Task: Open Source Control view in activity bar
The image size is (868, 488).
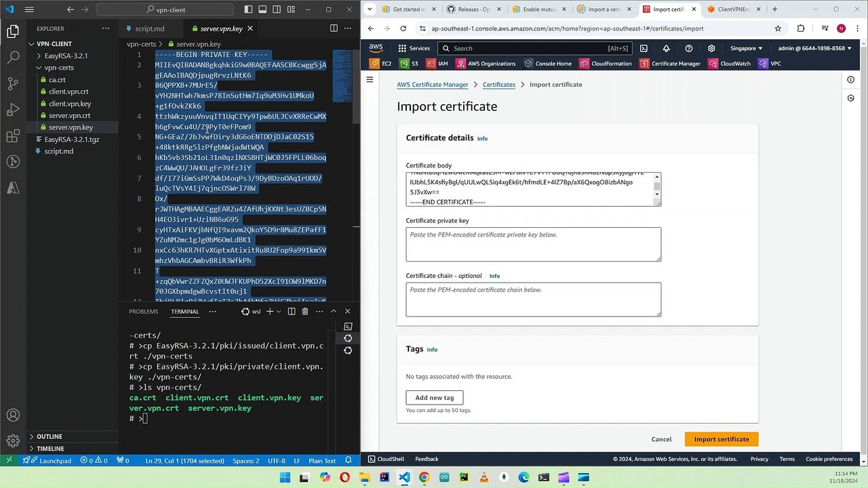Action: 13,84
